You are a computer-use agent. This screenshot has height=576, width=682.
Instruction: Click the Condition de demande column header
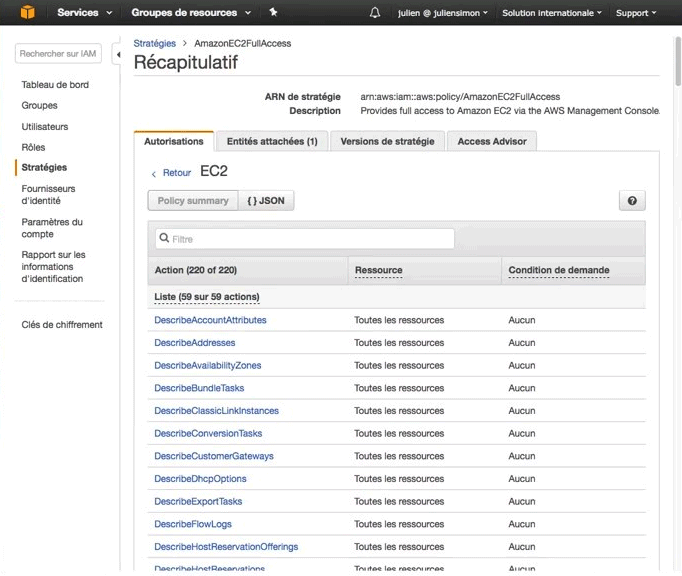[558, 270]
